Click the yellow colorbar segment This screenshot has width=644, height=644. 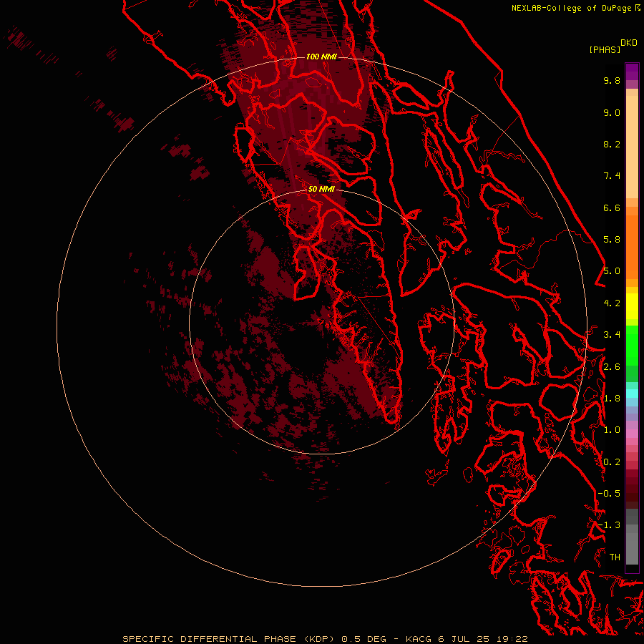pyautogui.click(x=632, y=306)
